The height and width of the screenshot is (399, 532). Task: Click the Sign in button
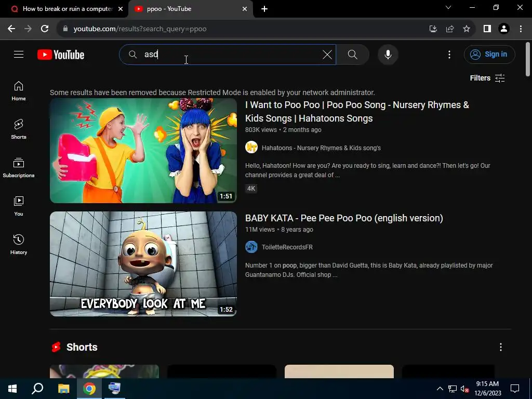click(x=489, y=54)
